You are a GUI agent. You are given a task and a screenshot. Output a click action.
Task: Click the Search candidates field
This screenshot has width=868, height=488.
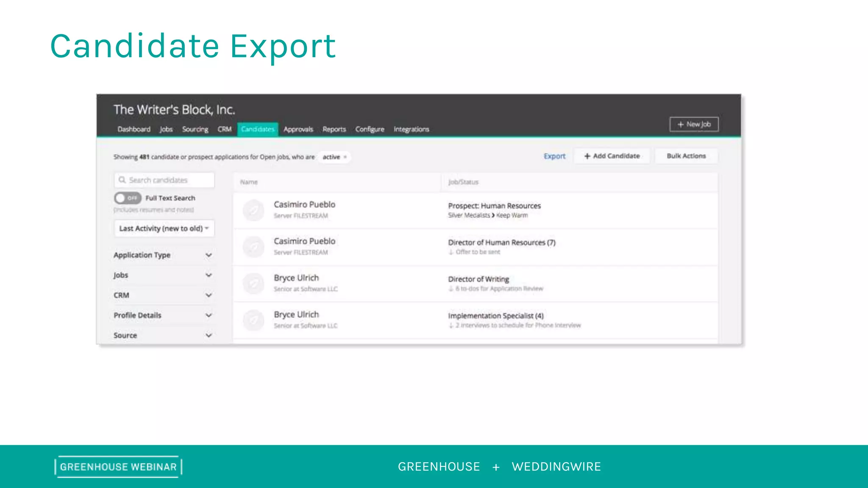(x=164, y=180)
